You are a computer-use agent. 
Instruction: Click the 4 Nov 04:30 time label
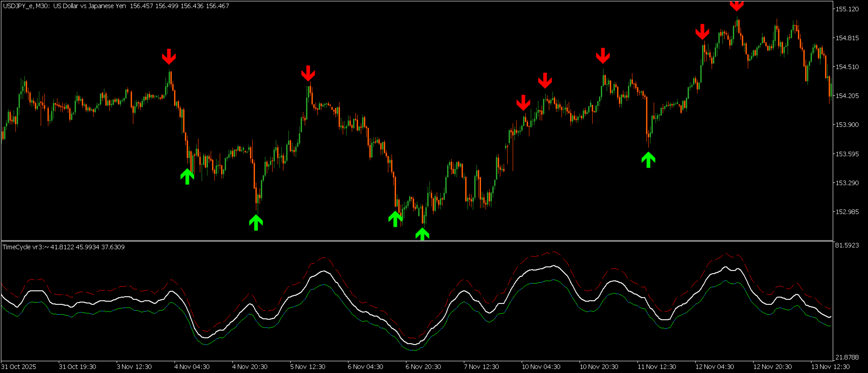coord(192,367)
